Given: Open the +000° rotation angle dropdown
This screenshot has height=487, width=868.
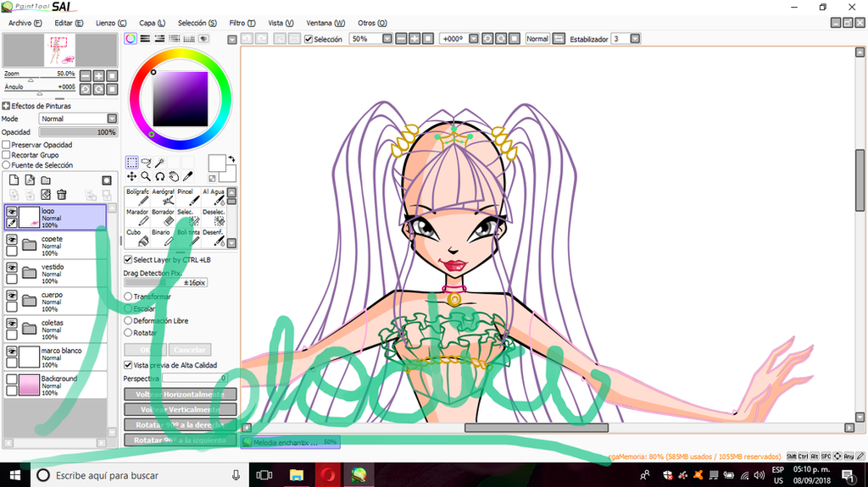Looking at the screenshot, I should 473,39.
